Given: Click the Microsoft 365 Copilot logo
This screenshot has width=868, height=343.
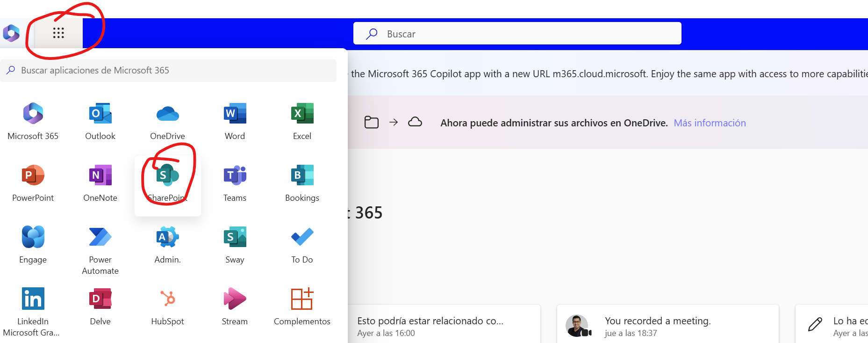Looking at the screenshot, I should 11,33.
